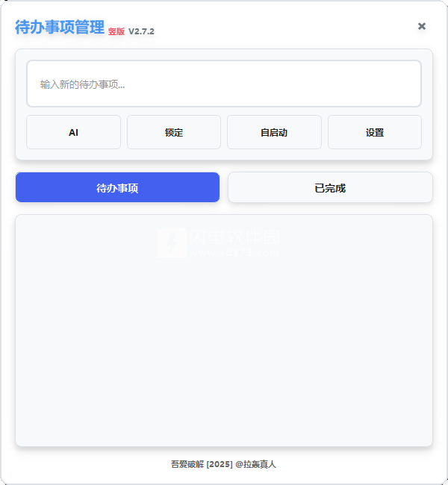Open the AI assistant button

[x=73, y=132]
